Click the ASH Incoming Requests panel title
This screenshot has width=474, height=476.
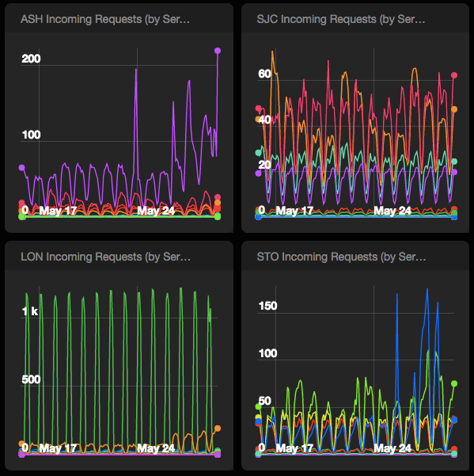pyautogui.click(x=105, y=19)
